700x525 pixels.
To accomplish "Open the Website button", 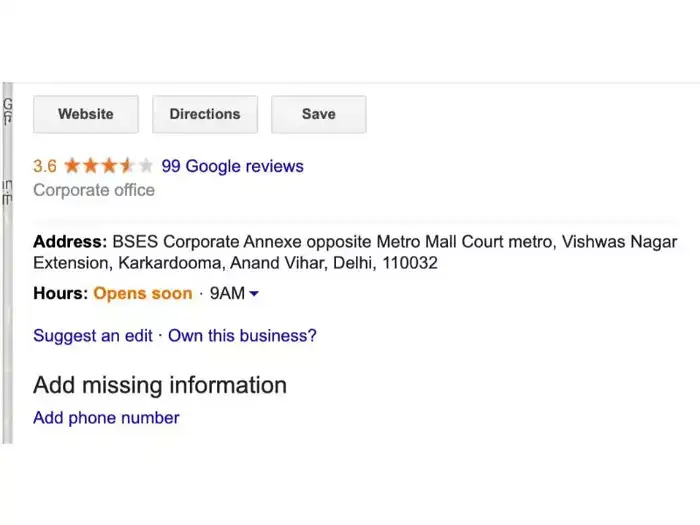I will coord(86,114).
